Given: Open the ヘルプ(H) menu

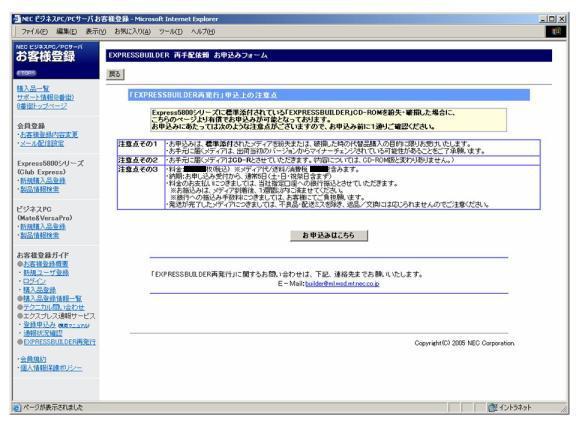Looking at the screenshot, I should tap(203, 32).
